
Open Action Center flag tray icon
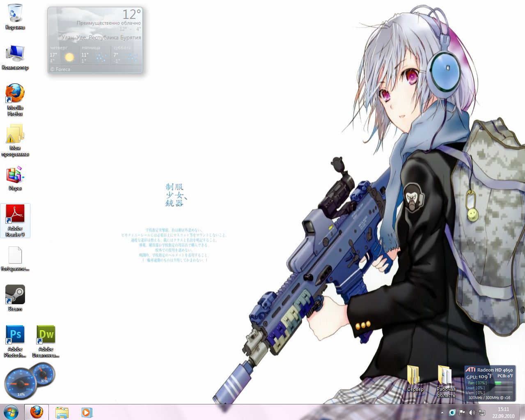pos(462,412)
